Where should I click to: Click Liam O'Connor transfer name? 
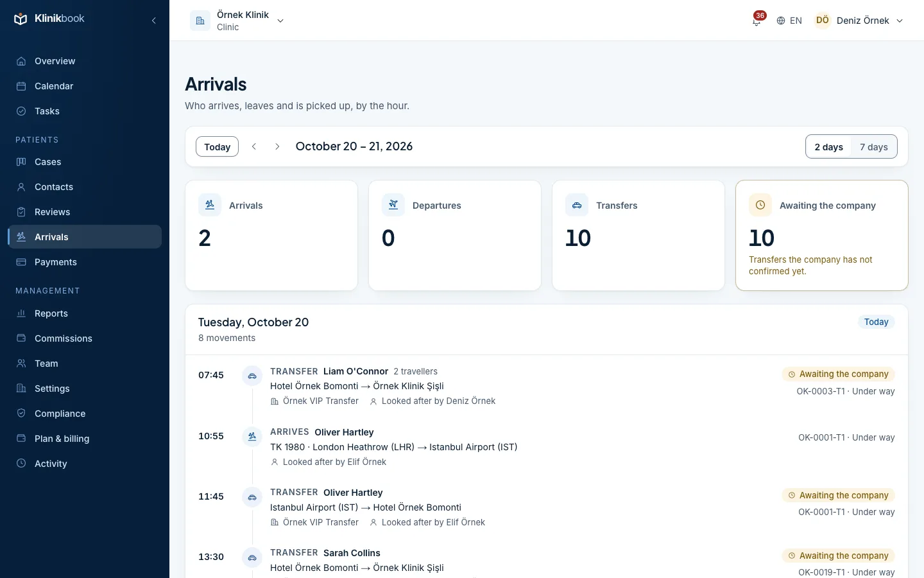point(355,371)
